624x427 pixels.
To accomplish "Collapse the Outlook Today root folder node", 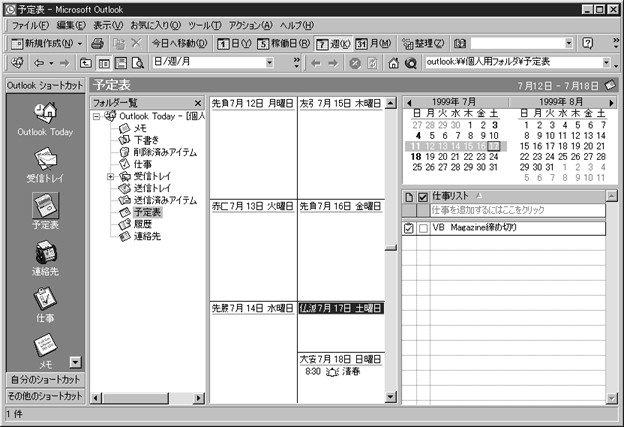I will [x=97, y=116].
